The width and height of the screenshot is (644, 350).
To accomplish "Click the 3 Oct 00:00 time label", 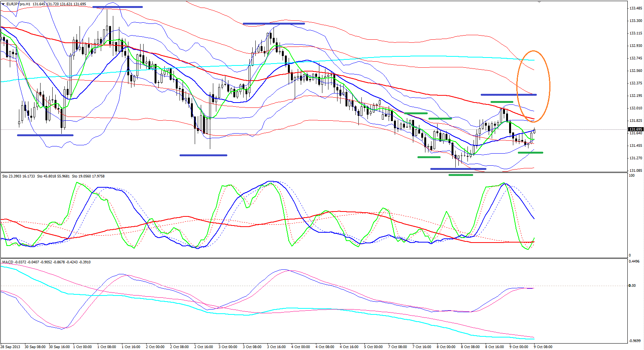I will coord(228,347).
